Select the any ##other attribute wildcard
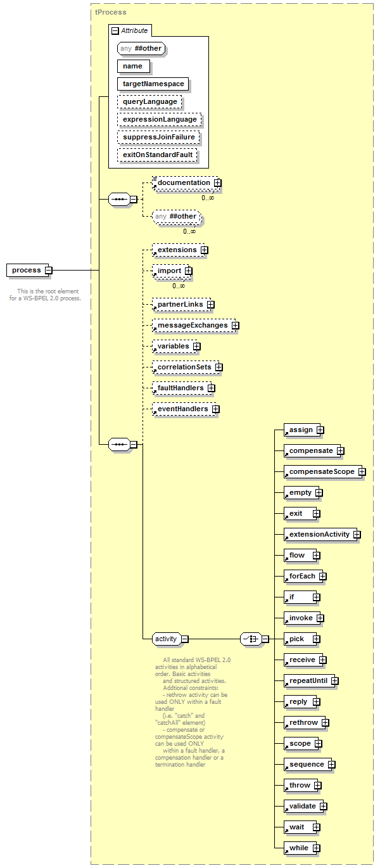 coord(141,48)
